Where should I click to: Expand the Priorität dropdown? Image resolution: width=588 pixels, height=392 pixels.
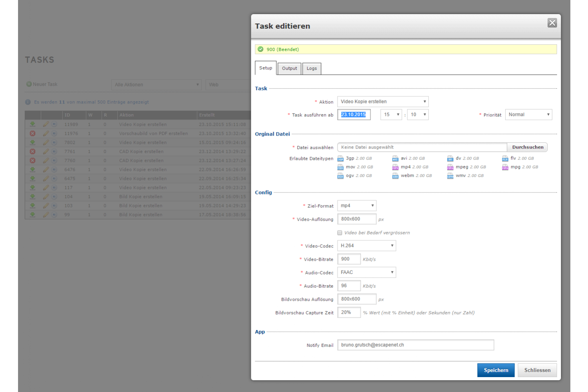point(528,114)
